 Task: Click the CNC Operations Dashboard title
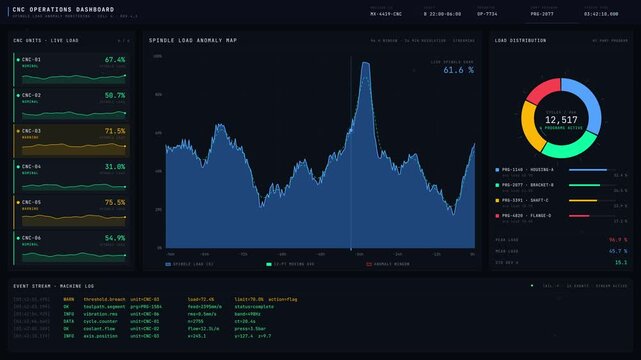(63, 9)
